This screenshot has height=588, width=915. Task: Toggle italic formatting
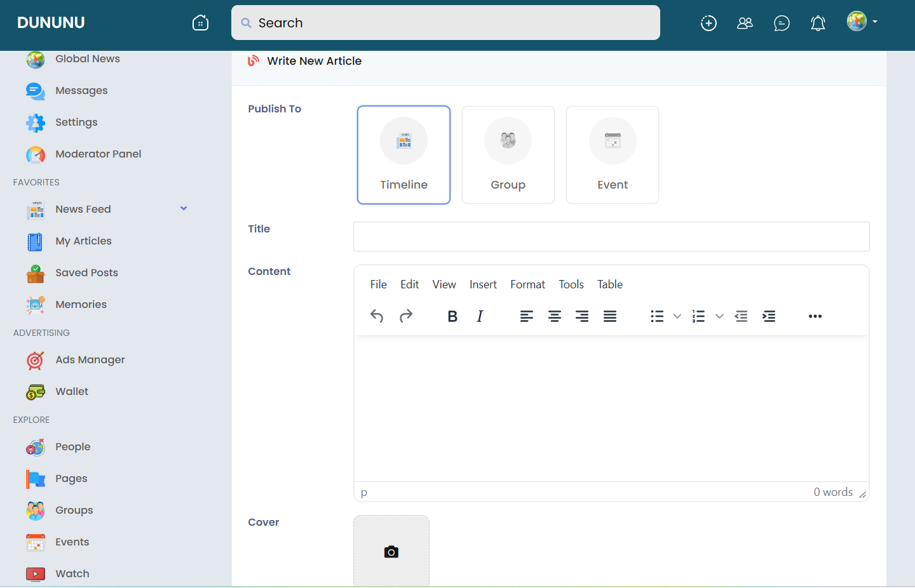coord(480,316)
